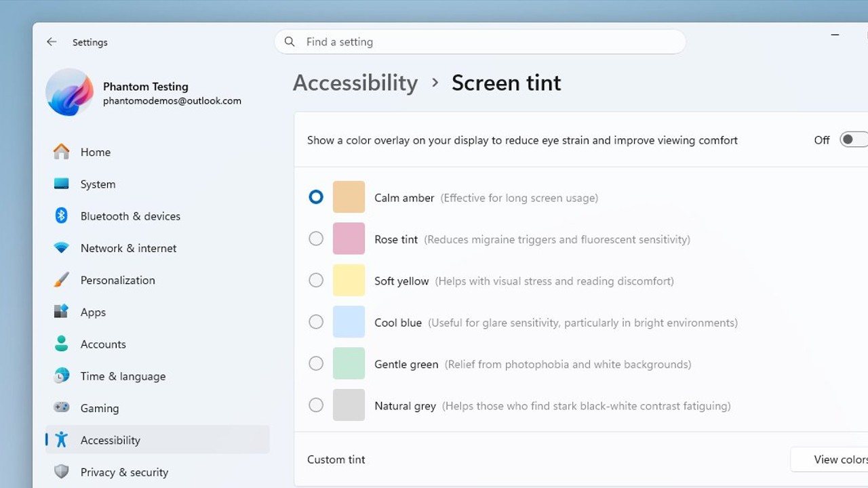Turn on the screen tint toggle
This screenshot has height=488, width=868.
coord(854,140)
